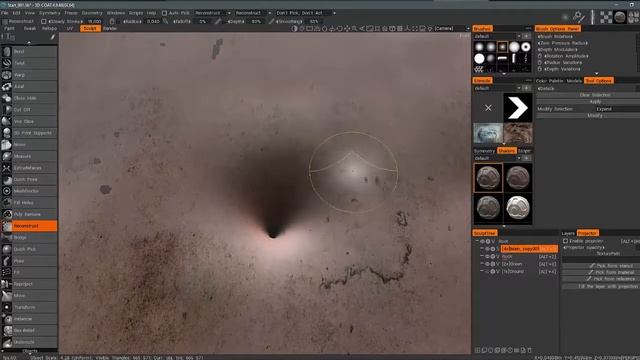Select the Bridge tool

[29, 238]
